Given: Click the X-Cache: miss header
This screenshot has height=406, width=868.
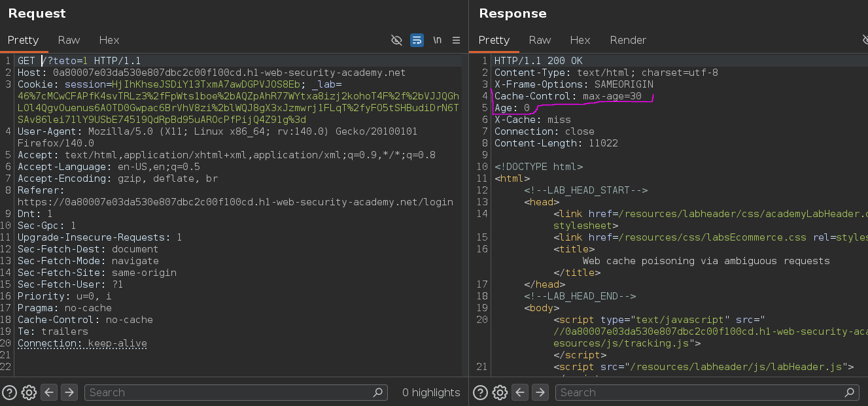Looking at the screenshot, I should point(532,120).
